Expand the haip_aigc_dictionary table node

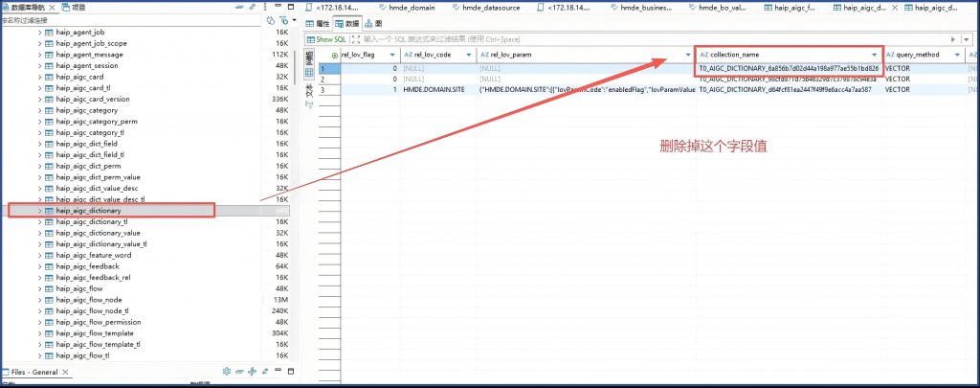pyautogui.click(x=39, y=210)
